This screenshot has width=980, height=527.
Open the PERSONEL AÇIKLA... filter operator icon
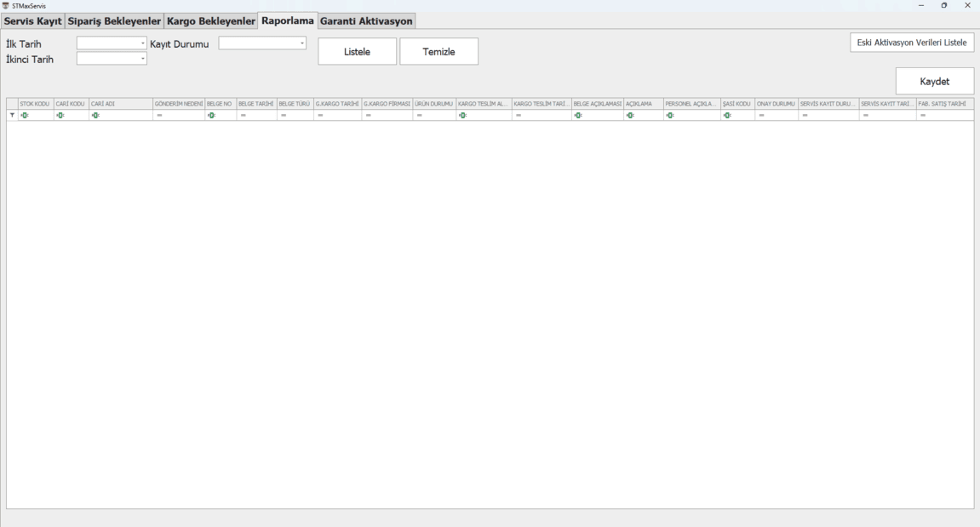(670, 115)
